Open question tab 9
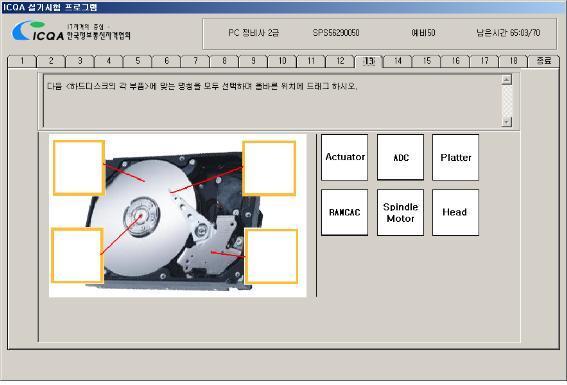567x385 pixels. coord(253,61)
